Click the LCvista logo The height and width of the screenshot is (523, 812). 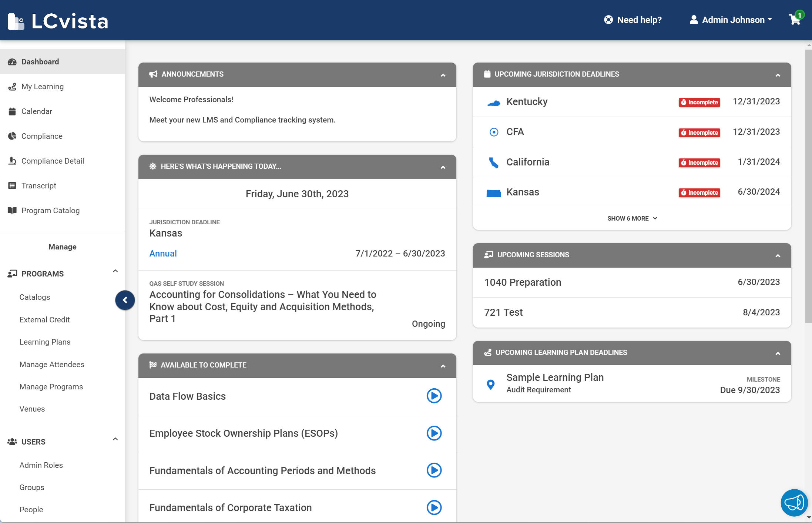[58, 21]
